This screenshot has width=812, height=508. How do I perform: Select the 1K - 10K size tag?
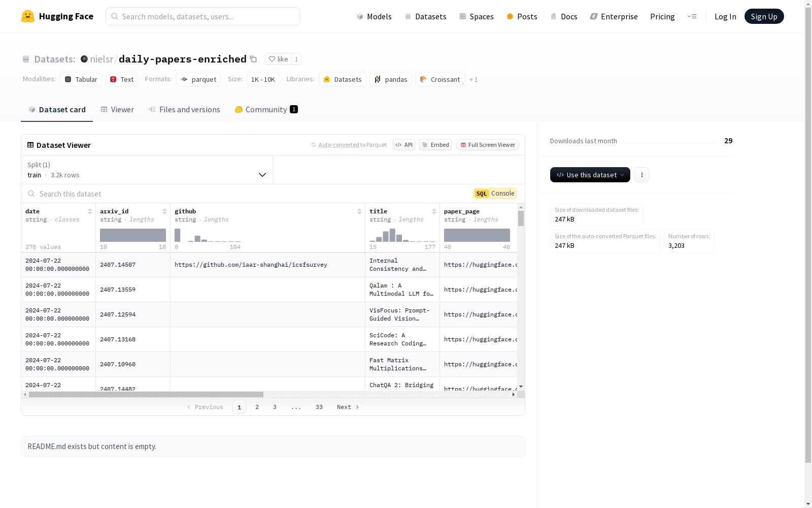(x=263, y=79)
